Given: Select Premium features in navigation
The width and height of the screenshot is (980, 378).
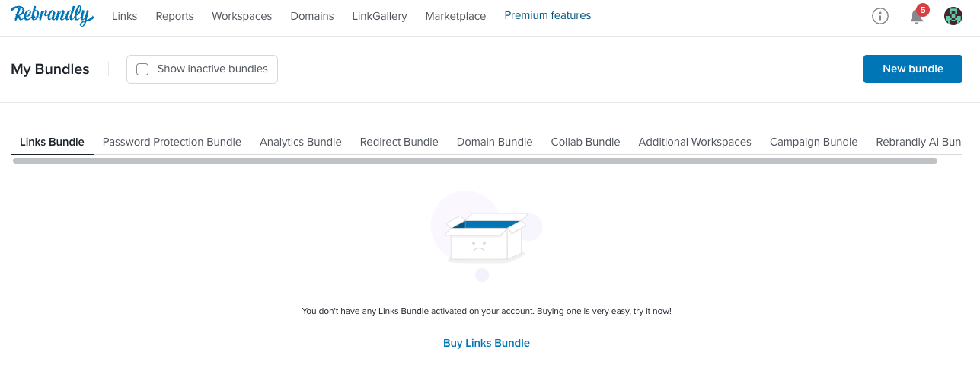Looking at the screenshot, I should [547, 15].
